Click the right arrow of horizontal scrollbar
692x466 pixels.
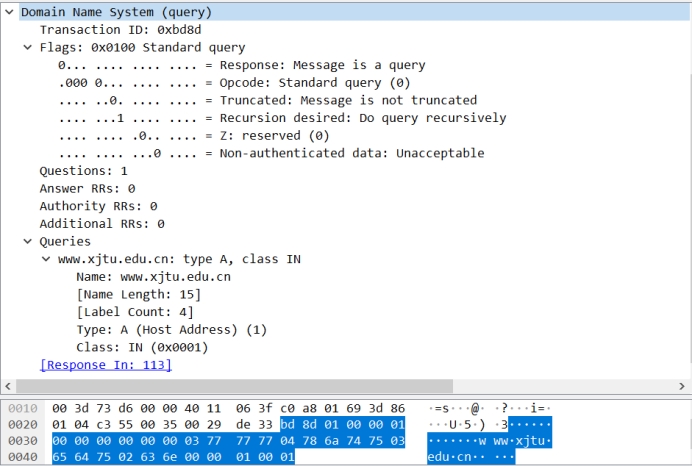(x=684, y=386)
